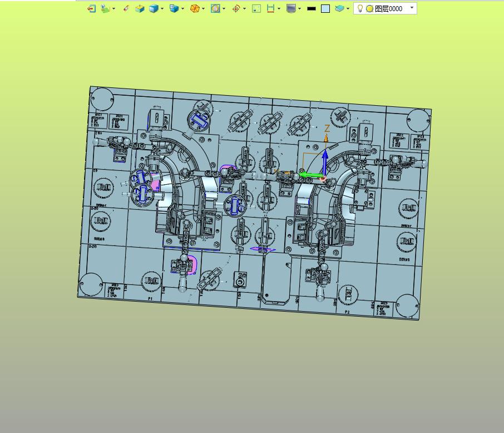Click the red eraser/pencil tool icon

[126, 8]
